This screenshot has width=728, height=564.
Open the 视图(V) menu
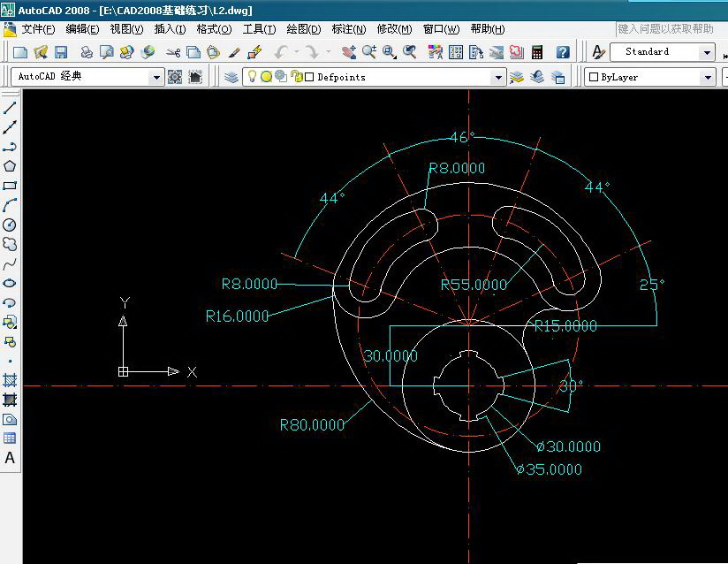[x=126, y=29]
